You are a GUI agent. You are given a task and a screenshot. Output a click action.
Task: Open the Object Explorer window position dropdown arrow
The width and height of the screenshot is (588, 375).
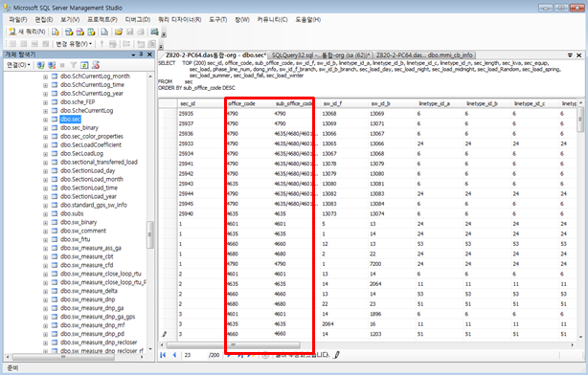pos(133,55)
